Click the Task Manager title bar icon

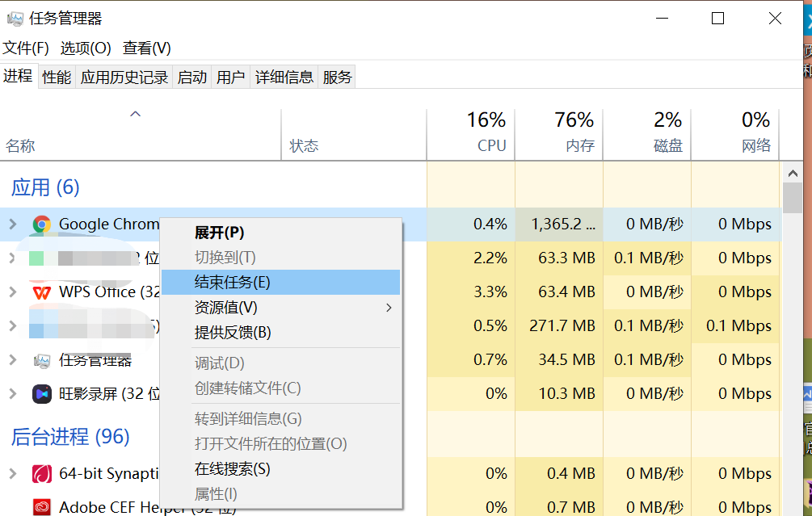[15, 19]
